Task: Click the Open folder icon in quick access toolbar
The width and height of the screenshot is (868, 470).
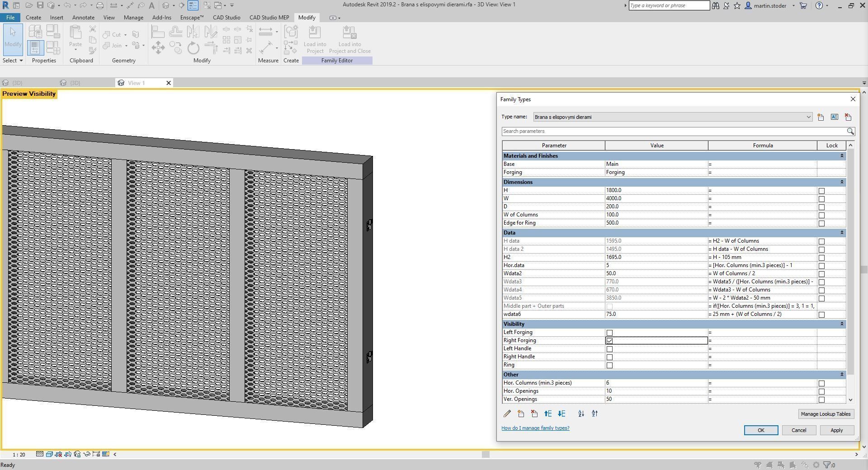Action: pos(28,5)
